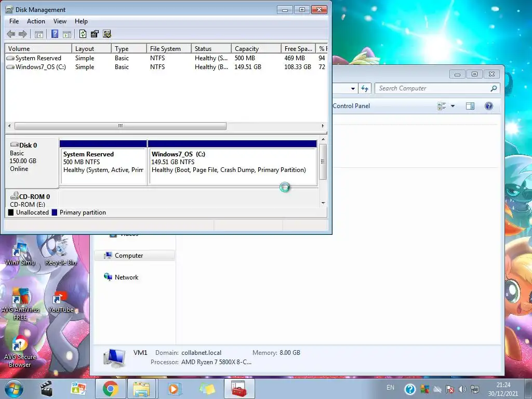Click the refresh button beside Explorer address bar
Viewport: 532px width, 399px height.
coord(365,88)
